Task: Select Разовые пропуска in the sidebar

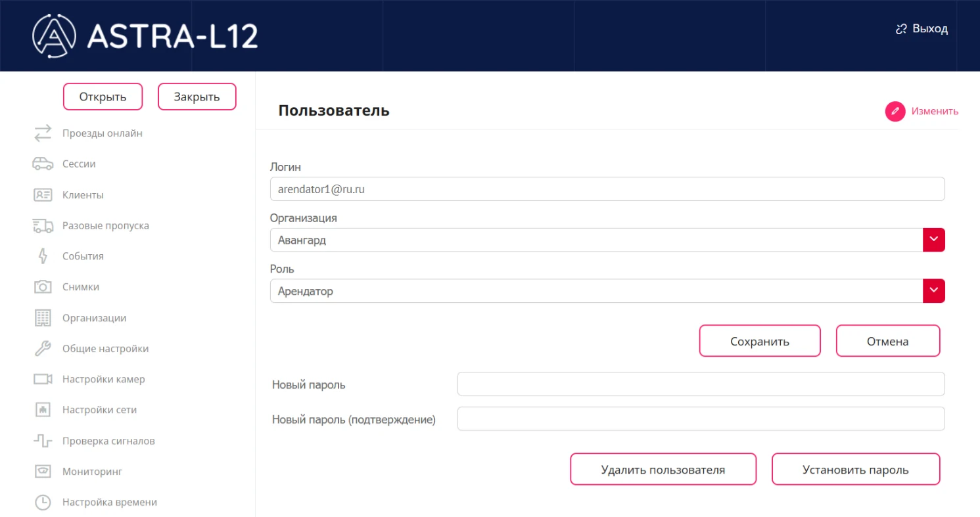Action: tap(106, 226)
